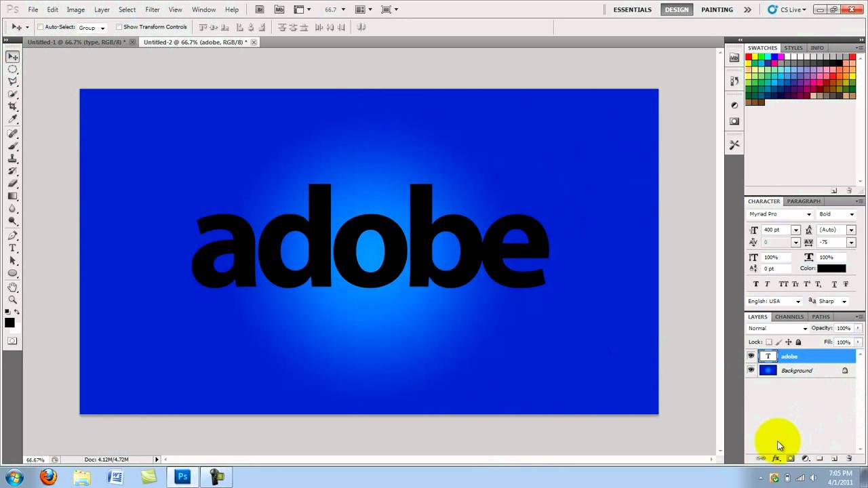Open the font size 400 pt dropdown
Viewport: 868px width, 488px height.
[795, 230]
